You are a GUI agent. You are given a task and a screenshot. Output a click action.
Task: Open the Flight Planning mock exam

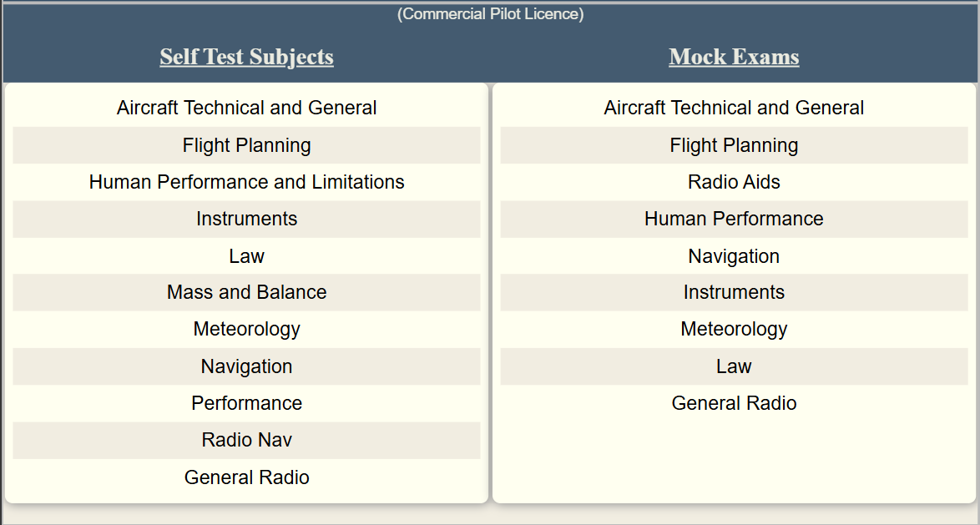pos(734,145)
